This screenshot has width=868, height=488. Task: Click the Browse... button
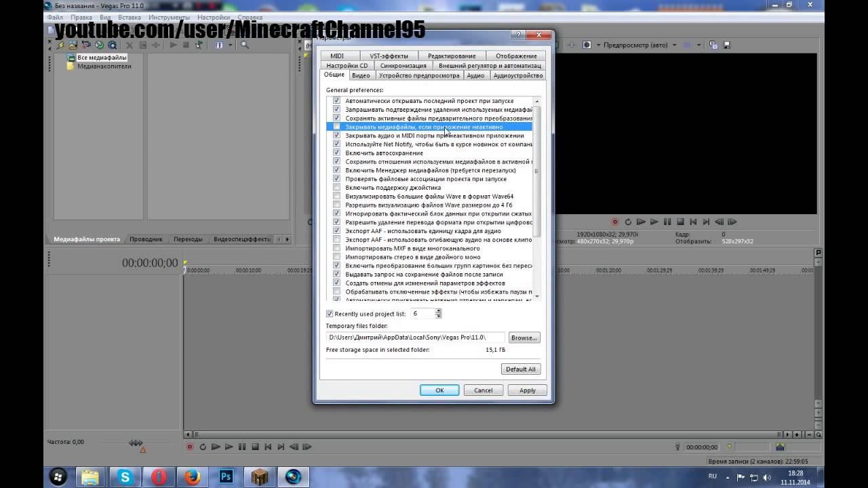click(x=524, y=337)
